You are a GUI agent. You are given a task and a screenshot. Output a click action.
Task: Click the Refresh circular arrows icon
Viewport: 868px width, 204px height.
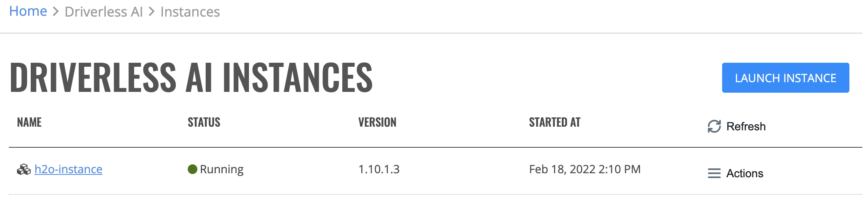(x=714, y=126)
